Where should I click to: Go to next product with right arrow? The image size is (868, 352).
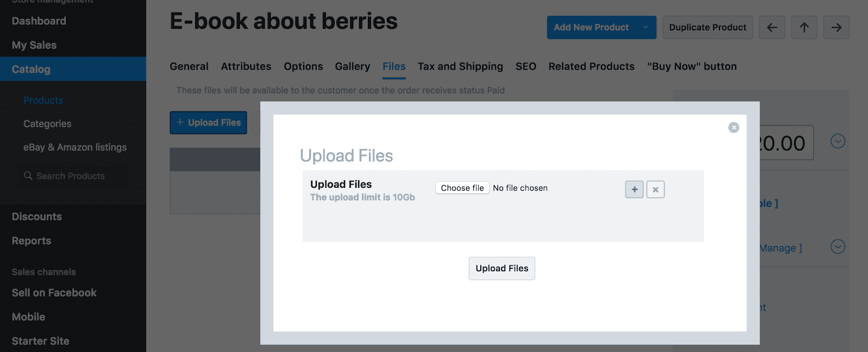coord(836,28)
